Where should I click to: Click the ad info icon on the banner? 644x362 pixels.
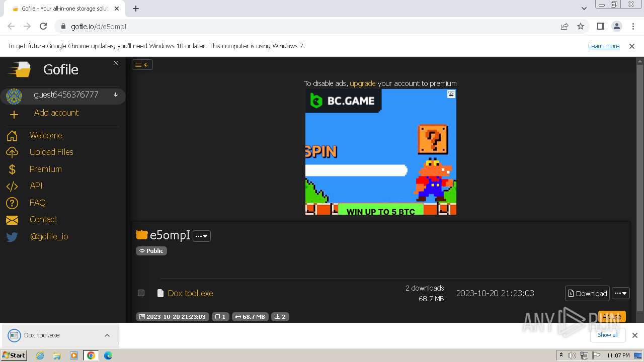(451, 94)
